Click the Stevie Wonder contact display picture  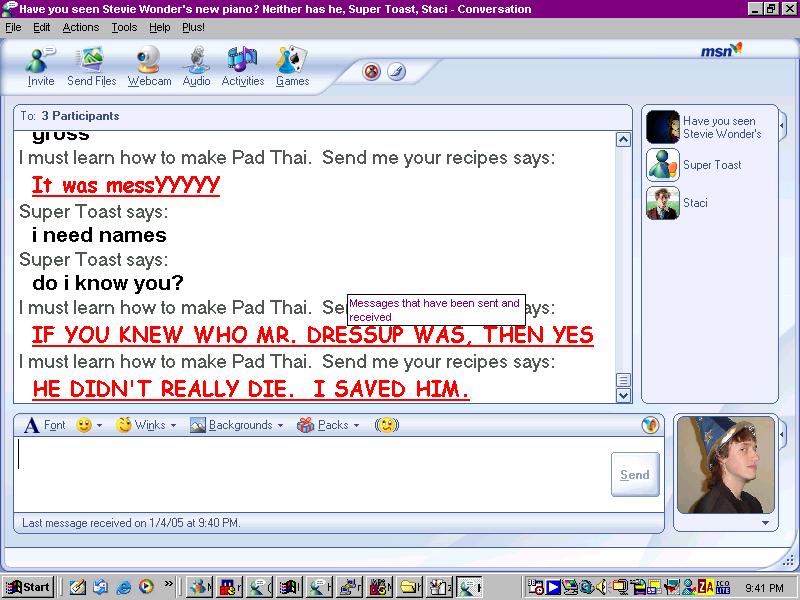coord(663,127)
